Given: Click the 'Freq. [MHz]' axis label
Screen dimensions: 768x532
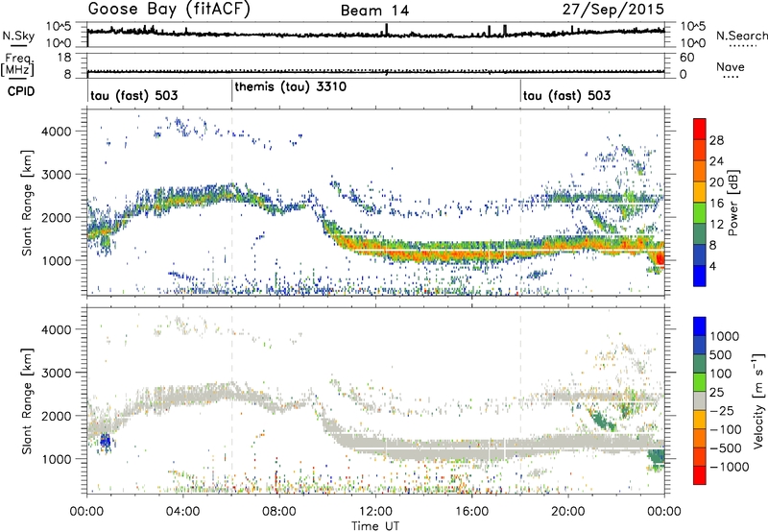Looking at the screenshot, I should click(x=17, y=64).
